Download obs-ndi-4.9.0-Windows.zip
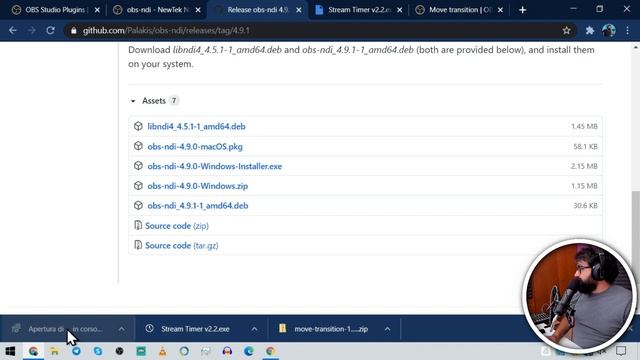The width and height of the screenshot is (640, 360). pos(198,186)
